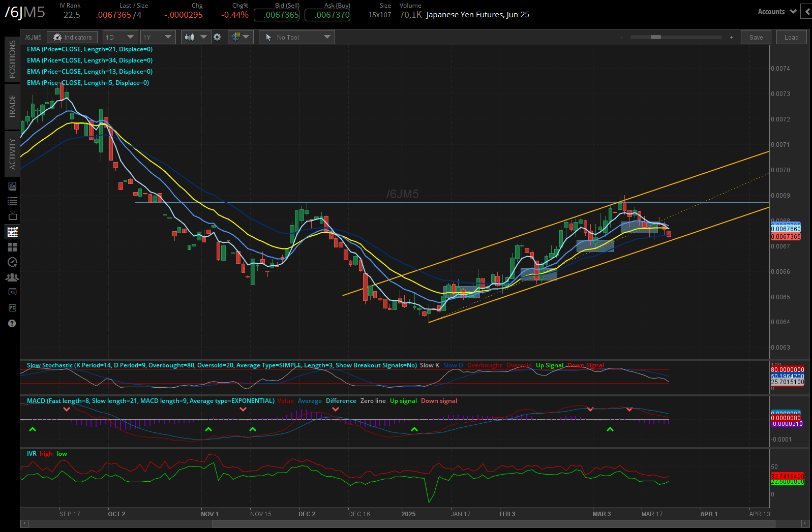The image size is (812, 532).
Task: Click the clock history icon in sidebar
Action: [x=12, y=262]
